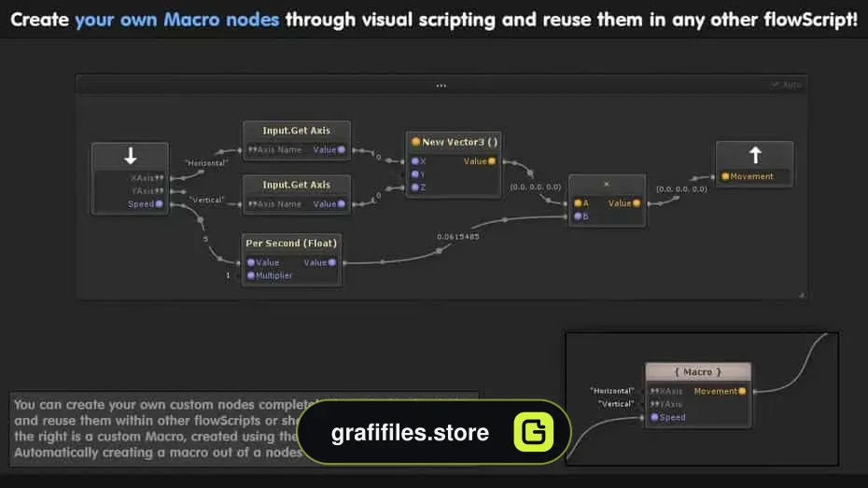Click the 0.0615485 value on the connection

tap(458, 237)
